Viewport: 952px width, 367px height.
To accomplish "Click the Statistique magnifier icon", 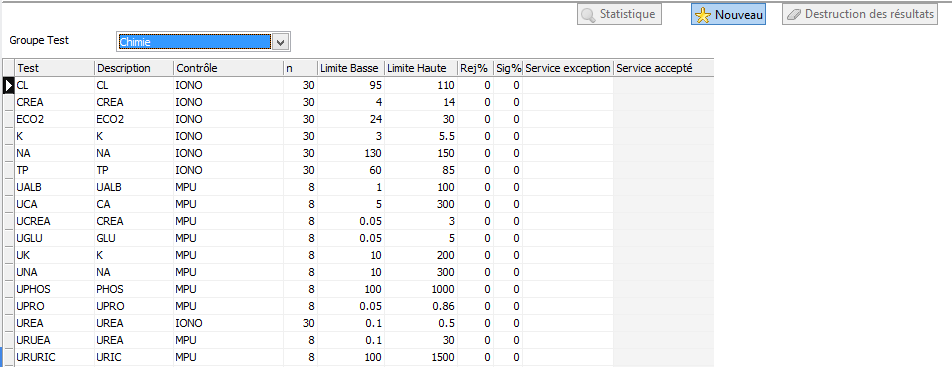I will click(x=588, y=15).
